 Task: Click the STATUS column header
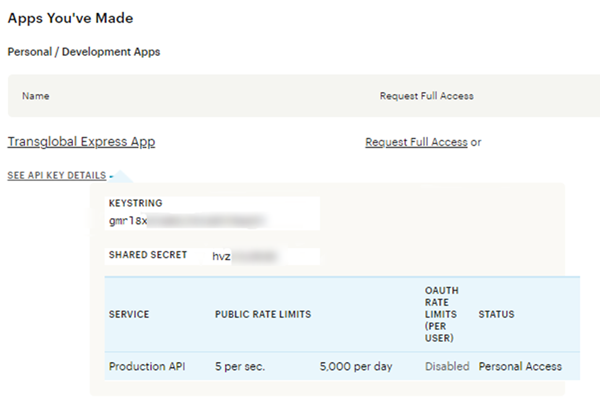coord(496,314)
